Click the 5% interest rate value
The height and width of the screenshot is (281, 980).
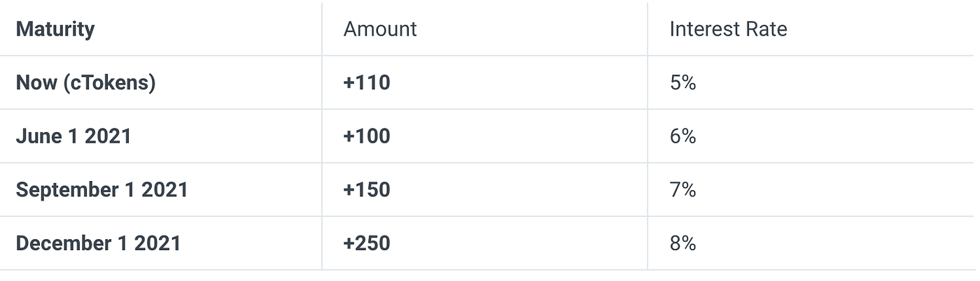[x=682, y=83]
